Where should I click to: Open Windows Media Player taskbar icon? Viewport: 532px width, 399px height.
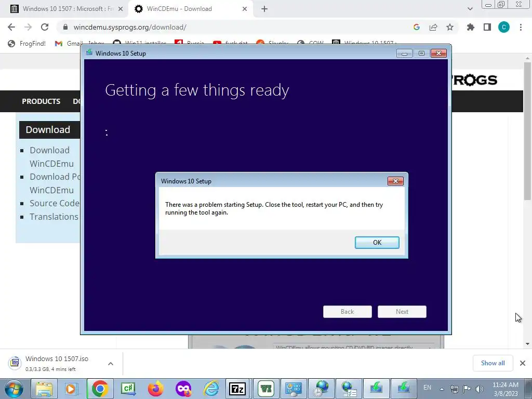(71, 389)
